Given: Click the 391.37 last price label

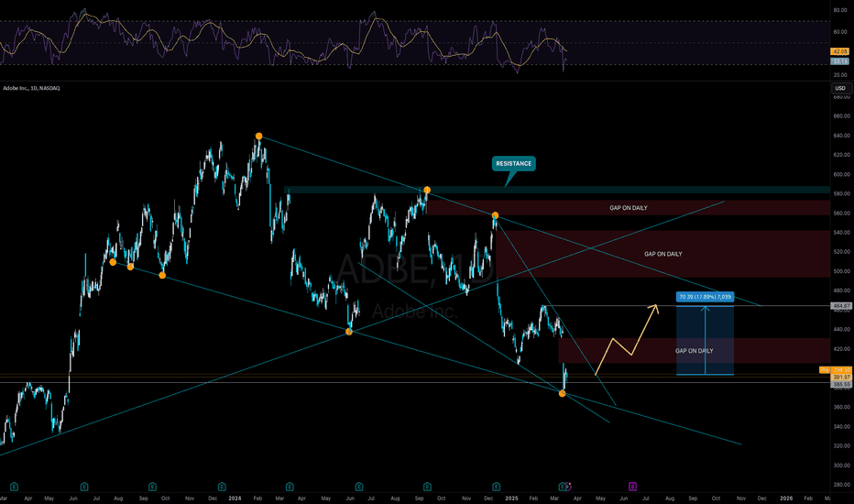Looking at the screenshot, I should point(840,377).
